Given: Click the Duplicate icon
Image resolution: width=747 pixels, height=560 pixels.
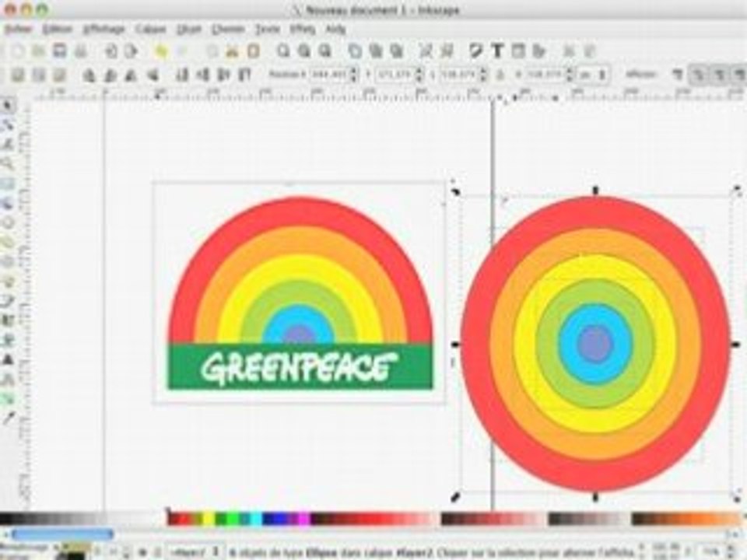Looking at the screenshot, I should pos(355,51).
